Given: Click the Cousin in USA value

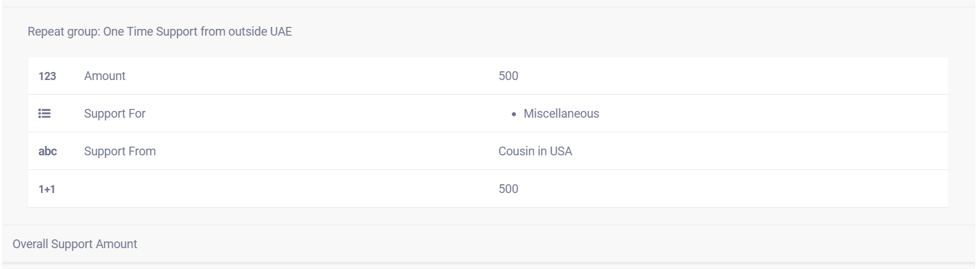Looking at the screenshot, I should pos(535,151).
